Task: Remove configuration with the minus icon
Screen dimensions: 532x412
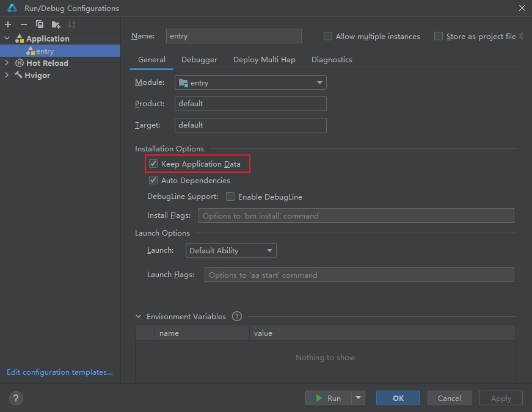Action: coord(24,24)
